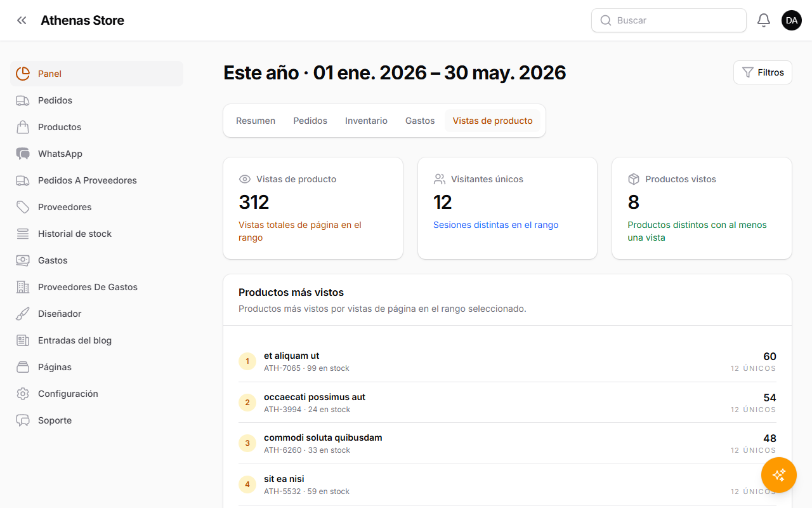Select product row 'commodi soluta quibusdam'
This screenshot has width=812, height=508.
pos(507,443)
